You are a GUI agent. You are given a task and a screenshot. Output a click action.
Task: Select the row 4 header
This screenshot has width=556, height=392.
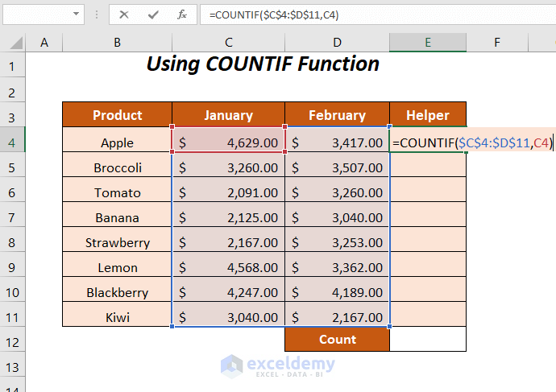[12, 142]
